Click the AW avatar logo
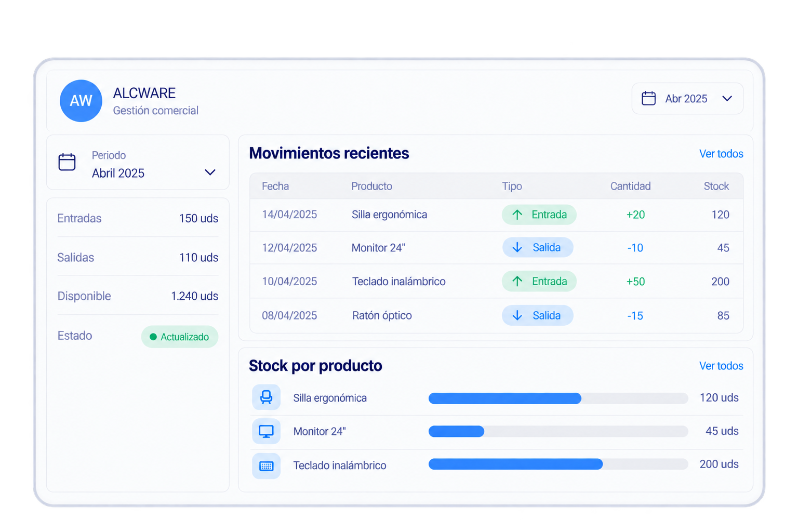 [81, 101]
